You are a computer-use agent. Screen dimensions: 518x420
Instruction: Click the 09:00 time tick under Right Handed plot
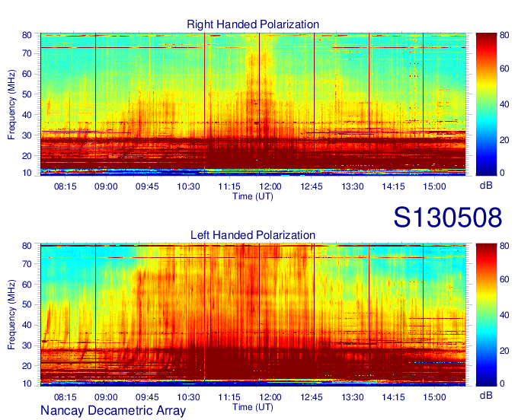106,186
